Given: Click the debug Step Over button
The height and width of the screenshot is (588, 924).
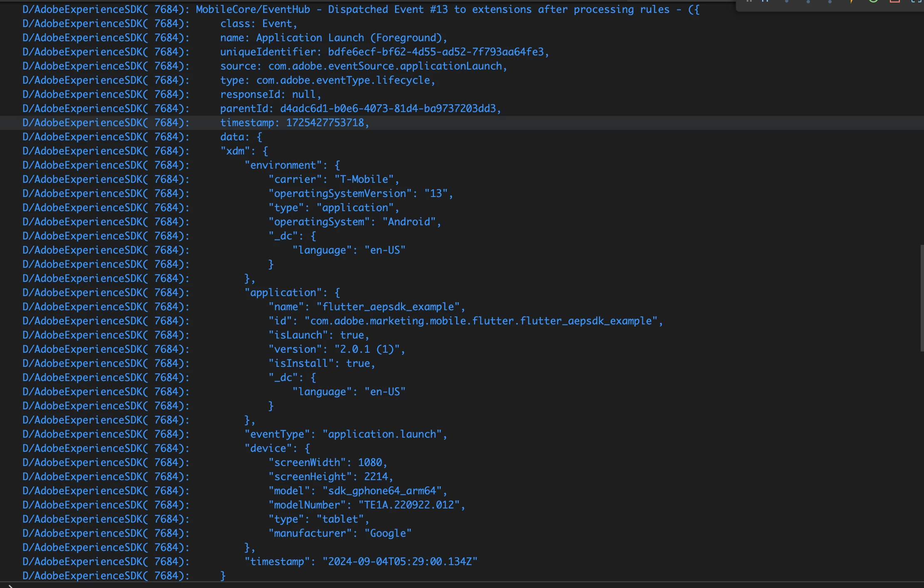Looking at the screenshot, I should click(787, 1).
